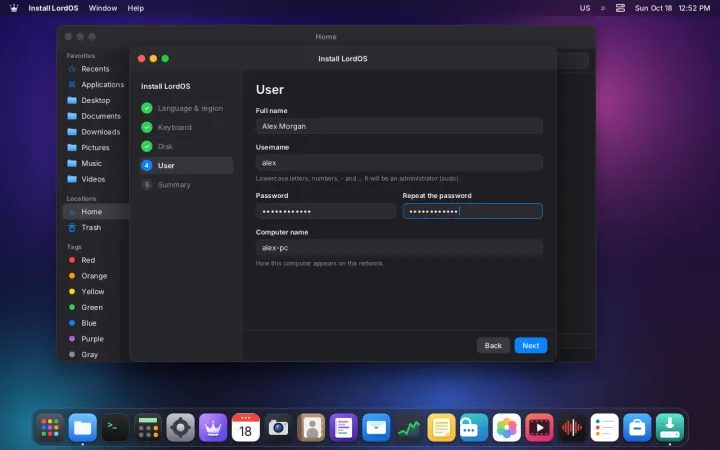
Task: Open Documents folder in Home window
Action: [x=96, y=116]
